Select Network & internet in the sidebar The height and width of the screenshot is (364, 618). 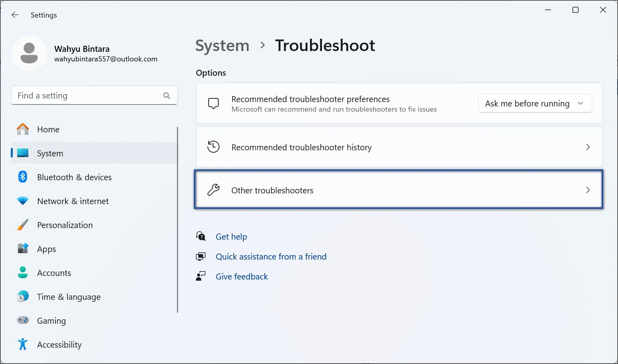point(73,201)
